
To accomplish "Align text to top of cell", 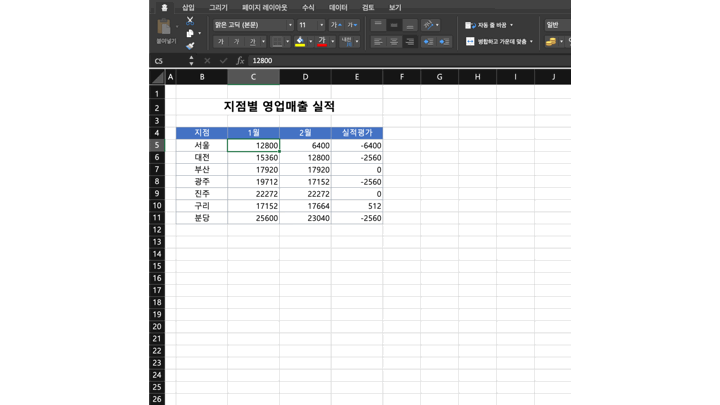I will point(378,25).
